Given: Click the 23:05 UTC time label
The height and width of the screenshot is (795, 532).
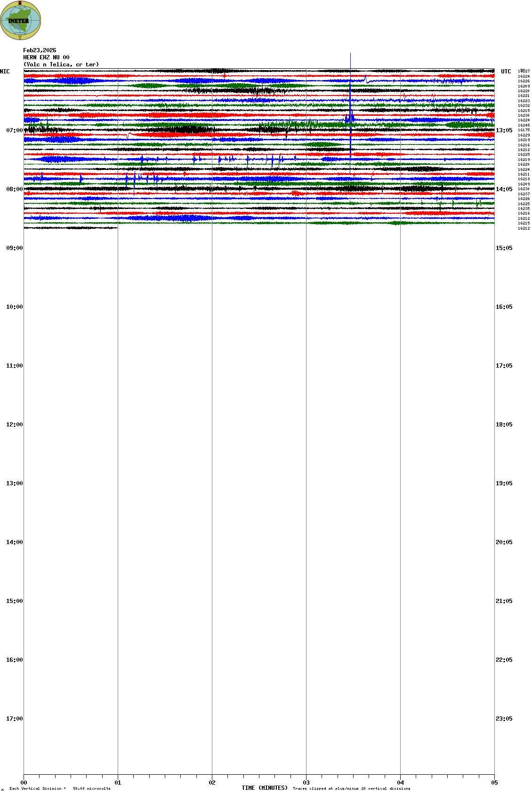Looking at the screenshot, I should (x=504, y=719).
